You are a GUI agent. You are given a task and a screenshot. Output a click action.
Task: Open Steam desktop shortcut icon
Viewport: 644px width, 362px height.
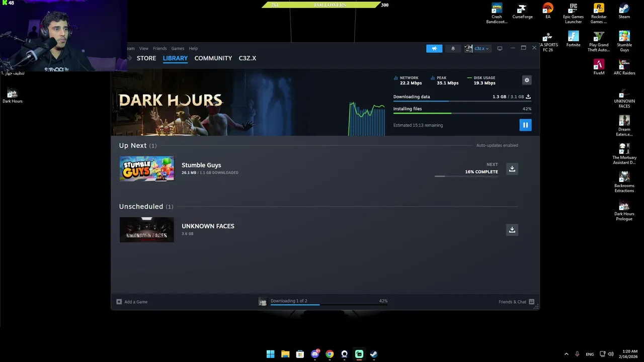click(x=624, y=12)
